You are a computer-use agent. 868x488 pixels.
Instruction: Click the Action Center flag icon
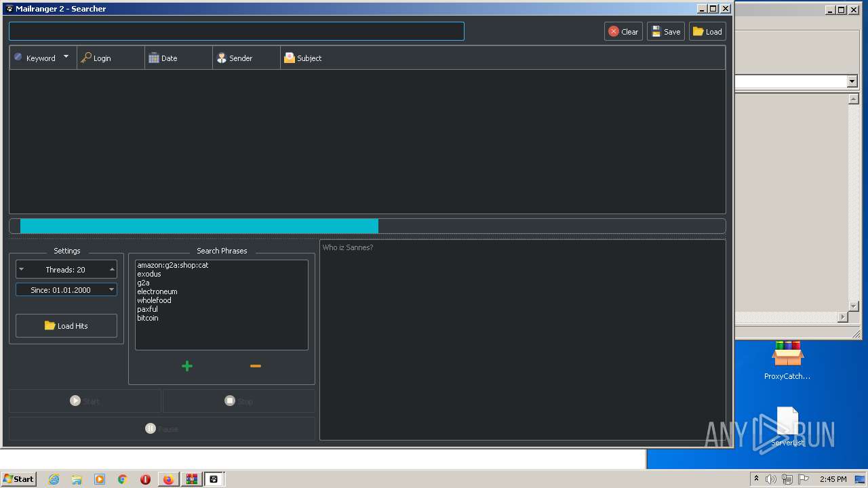[804, 479]
